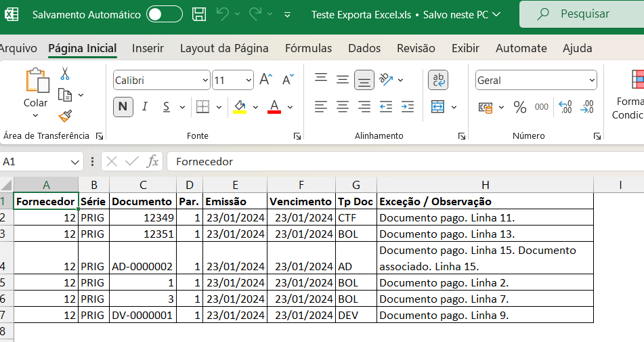Viewport: 644px width, 342px height.
Task: Toggle underline S formatting
Action: (x=167, y=107)
